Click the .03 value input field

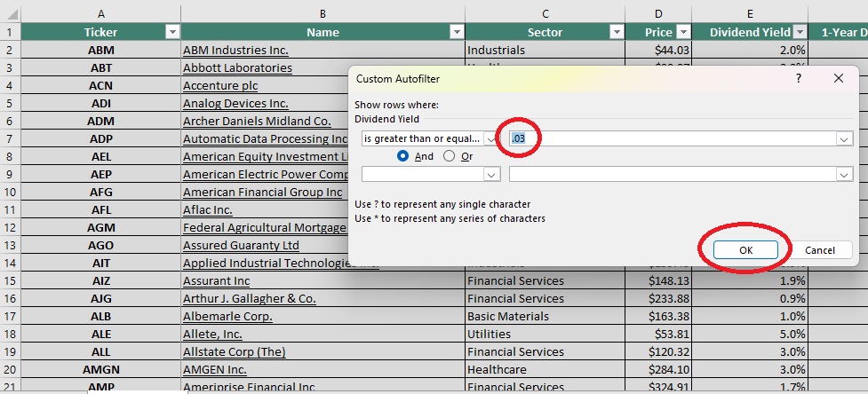(x=666, y=139)
